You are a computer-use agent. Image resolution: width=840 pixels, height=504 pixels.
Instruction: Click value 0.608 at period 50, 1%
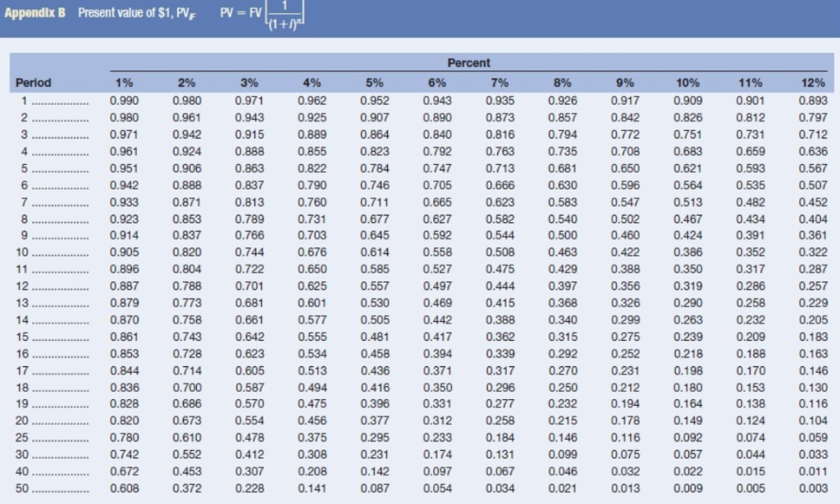[x=125, y=488]
